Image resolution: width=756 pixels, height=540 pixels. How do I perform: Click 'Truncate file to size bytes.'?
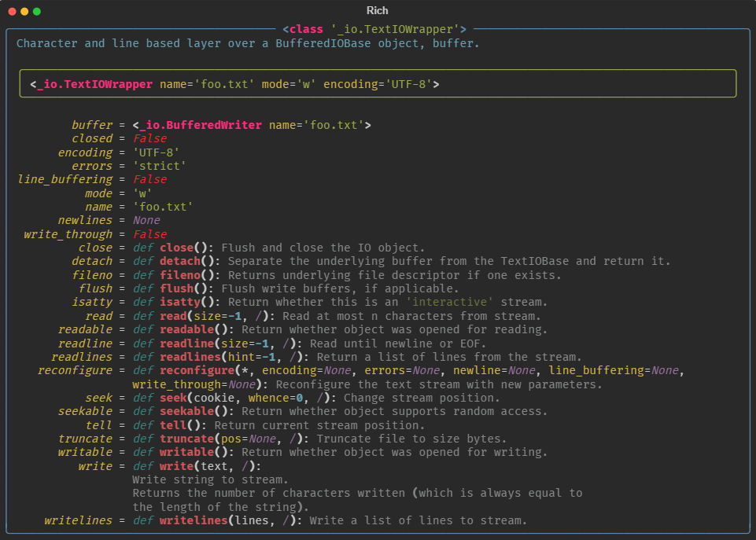point(411,439)
